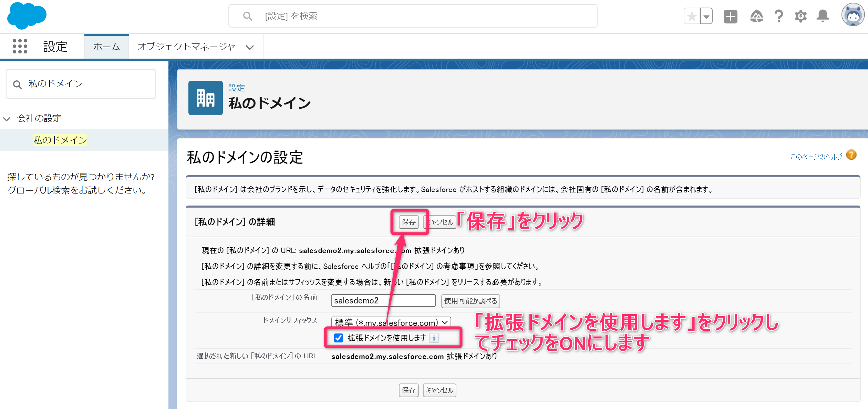Image resolution: width=868 pixels, height=409 pixels.
Task: Click the bottom 保存 button
Action: pyautogui.click(x=409, y=390)
